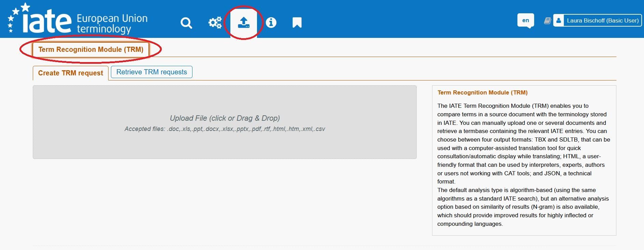The height and width of the screenshot is (250, 644).
Task: Select the Term Recognition Module (TRM) heading tab
Action: point(91,49)
